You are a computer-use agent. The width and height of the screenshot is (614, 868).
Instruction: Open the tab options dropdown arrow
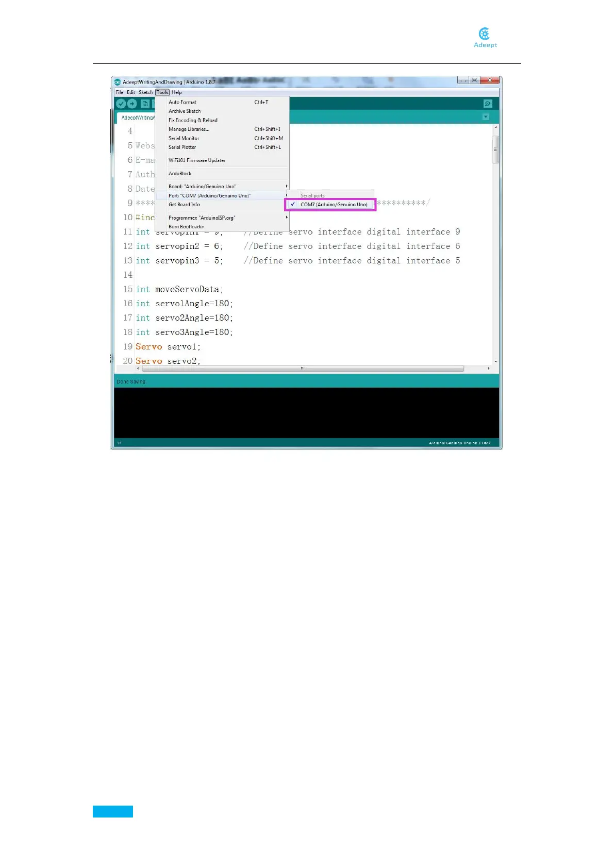tap(486, 117)
